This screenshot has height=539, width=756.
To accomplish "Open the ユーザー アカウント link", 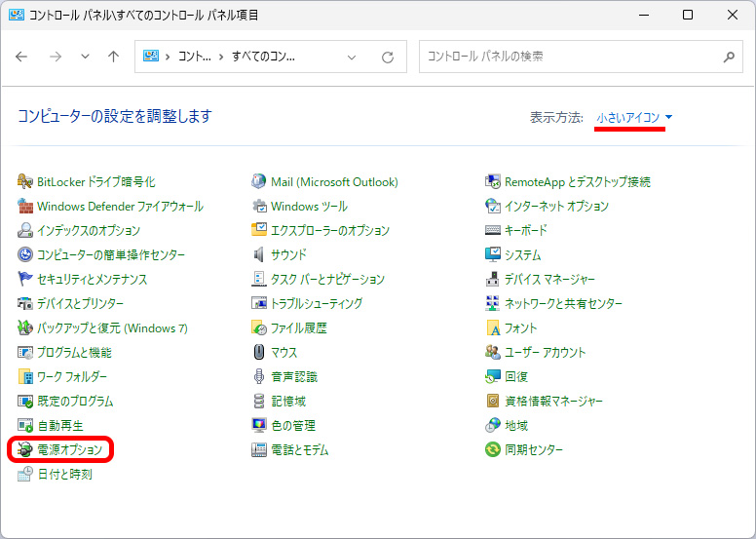I will pyautogui.click(x=545, y=353).
